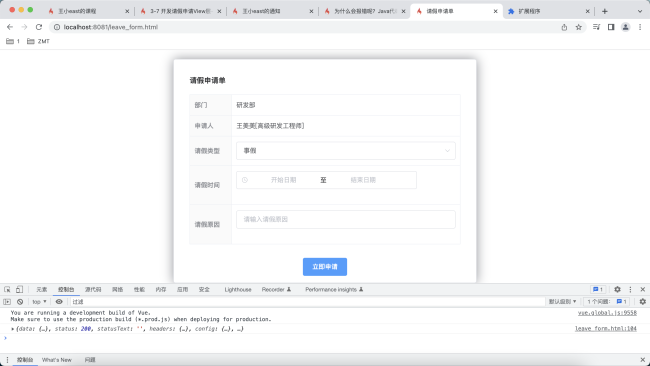Switch to the 应用 DevTools tab
This screenshot has width=650, height=366.
coord(182,289)
